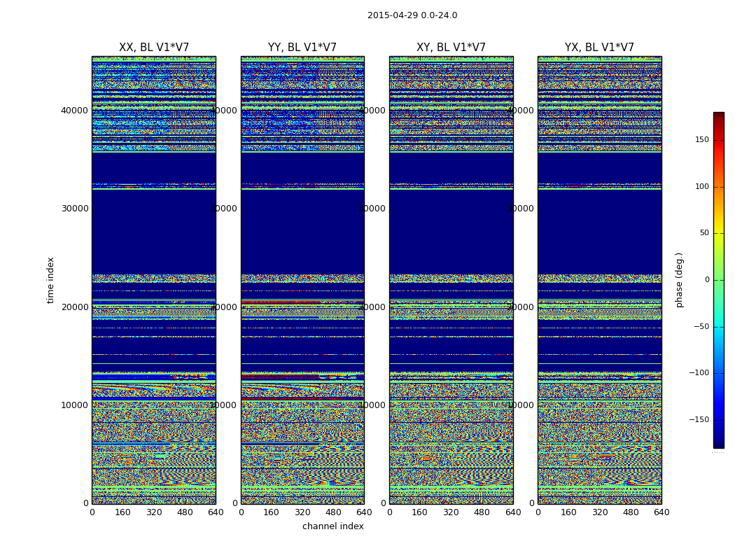Click the '30000' time tick of XX panel
Viewport: 735px width, 560px height.
[x=74, y=209]
